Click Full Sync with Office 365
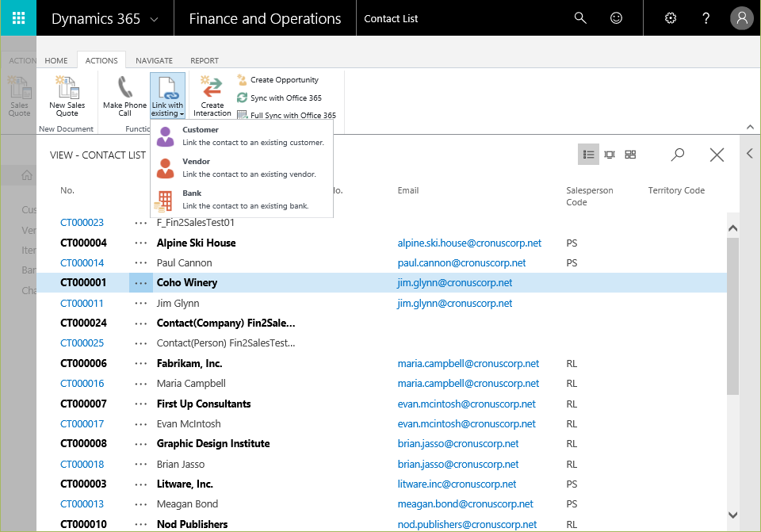 (287, 115)
